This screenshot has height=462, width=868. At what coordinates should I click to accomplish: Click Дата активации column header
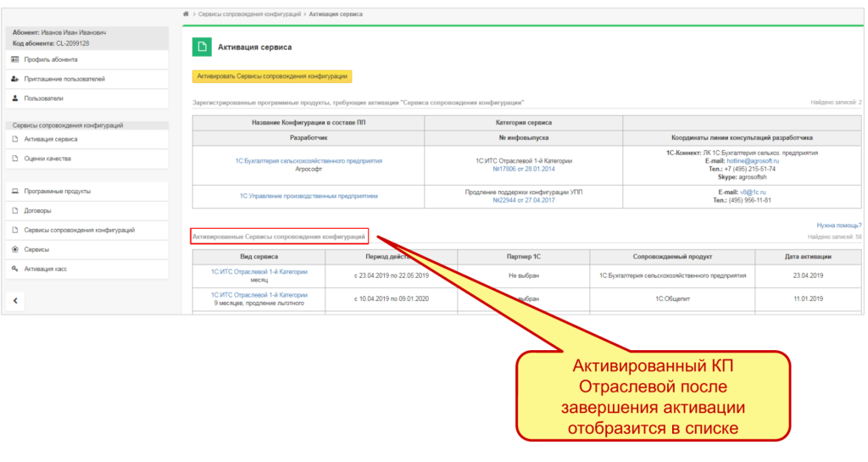(808, 257)
